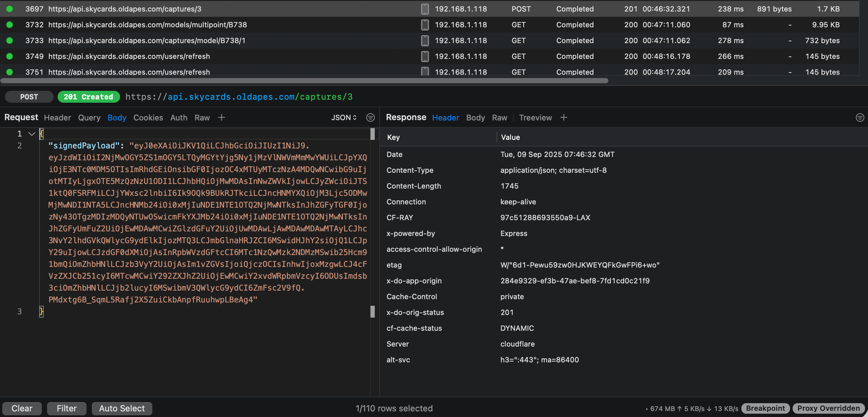Click the POST method badge
The height and width of the screenshot is (417, 868).
point(29,97)
